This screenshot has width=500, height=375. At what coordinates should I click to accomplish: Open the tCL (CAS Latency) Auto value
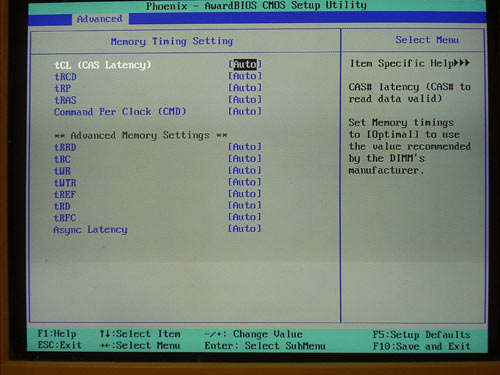(245, 64)
